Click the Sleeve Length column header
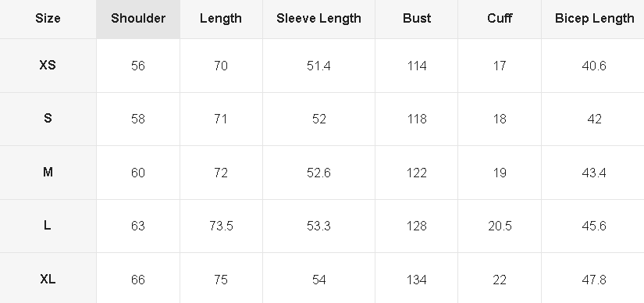Viewport: 644px width, 303px height. 318,19
